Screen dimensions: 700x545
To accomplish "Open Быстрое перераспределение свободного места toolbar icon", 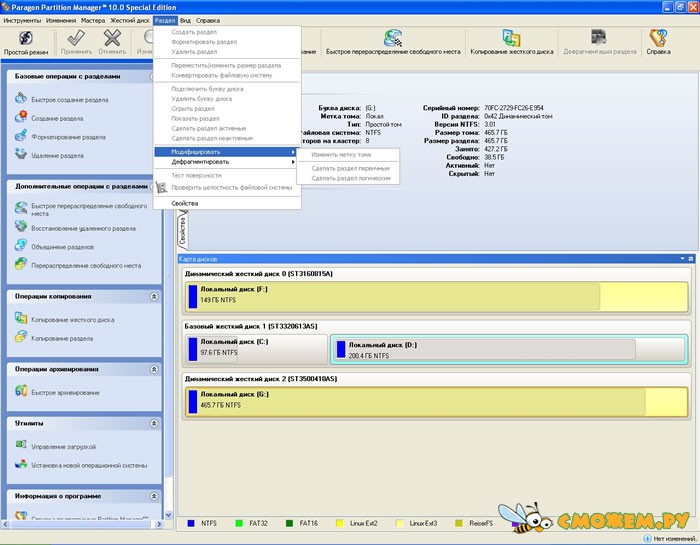I will click(x=393, y=38).
